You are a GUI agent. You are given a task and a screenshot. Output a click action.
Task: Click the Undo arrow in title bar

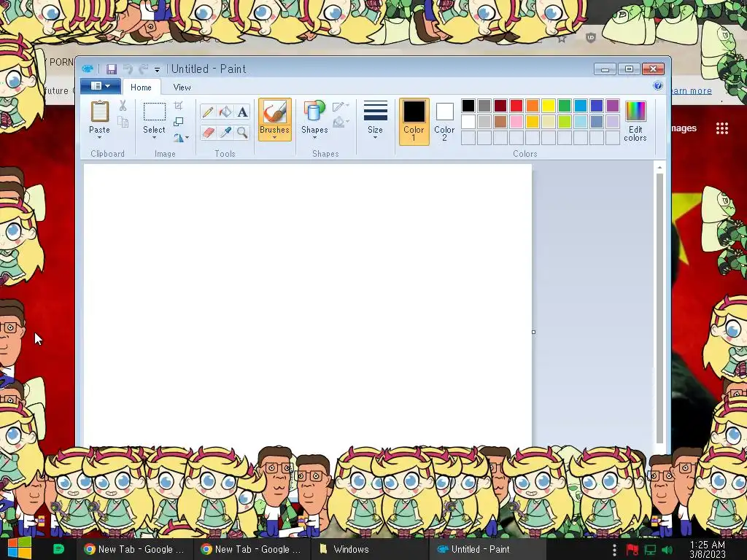[x=128, y=69]
